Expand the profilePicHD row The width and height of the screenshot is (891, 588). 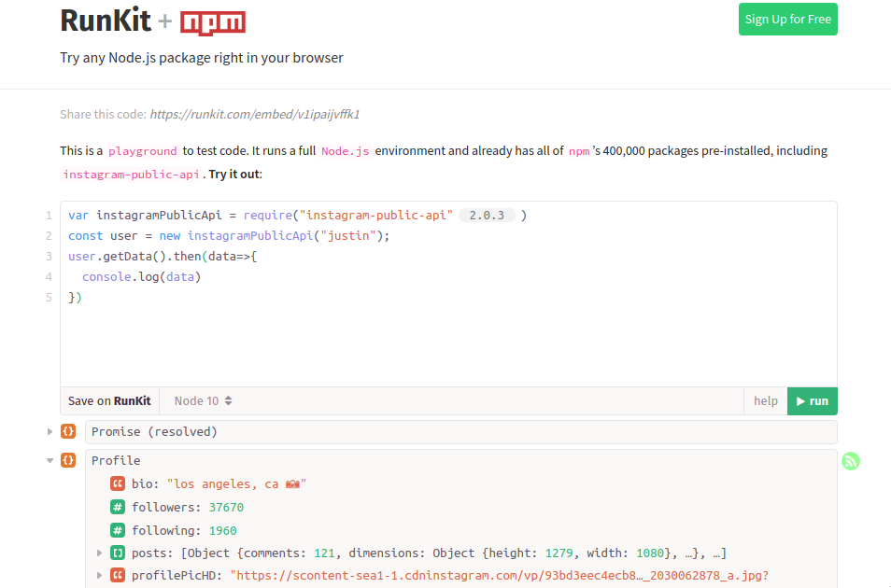pyautogui.click(x=99, y=576)
